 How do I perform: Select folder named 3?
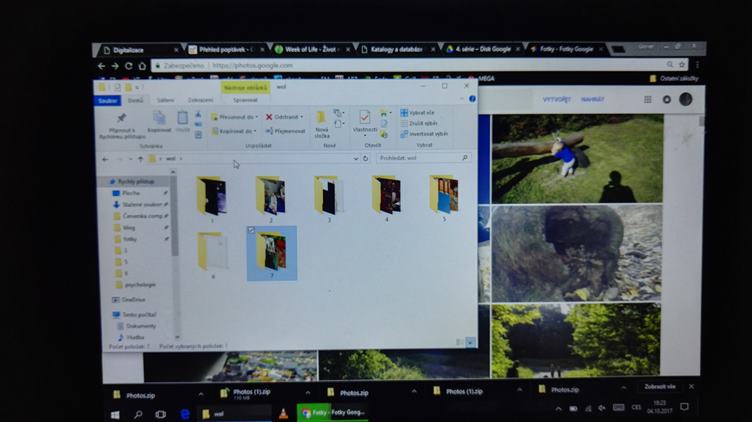(329, 198)
